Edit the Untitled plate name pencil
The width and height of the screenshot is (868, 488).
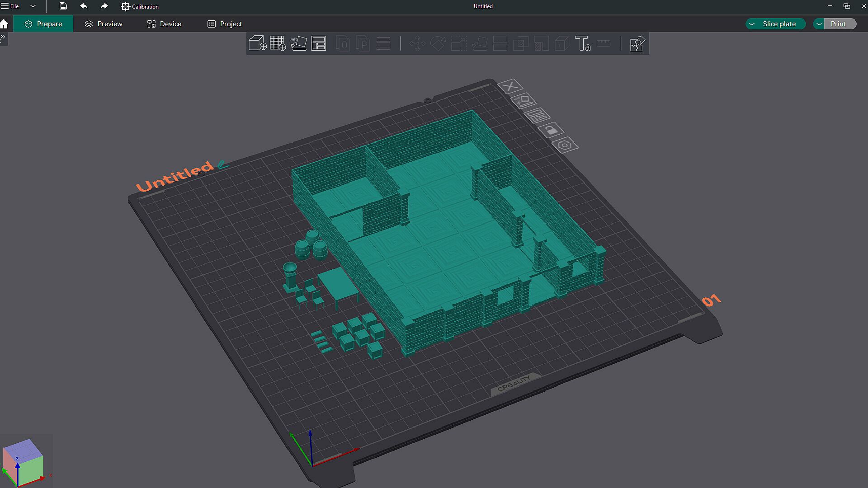click(x=222, y=164)
